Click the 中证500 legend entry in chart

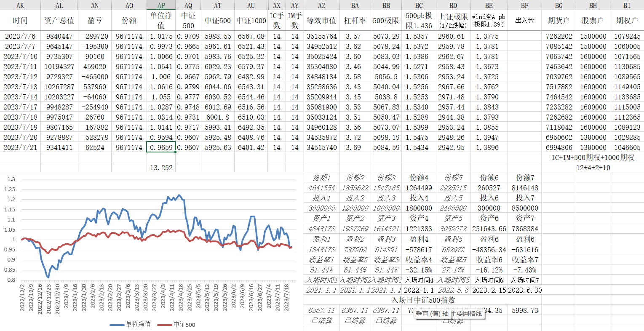180,325
